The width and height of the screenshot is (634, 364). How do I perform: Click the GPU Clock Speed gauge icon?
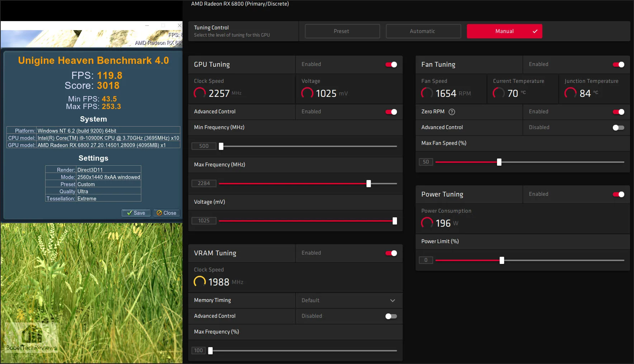coord(200,93)
